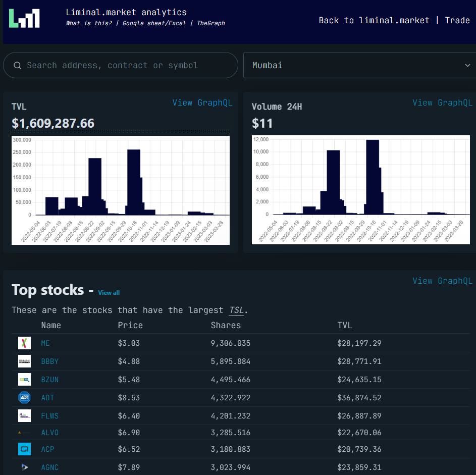Viewport: 476px width, 475px height.
Task: Open the 'What is this?' link
Action: coord(89,23)
